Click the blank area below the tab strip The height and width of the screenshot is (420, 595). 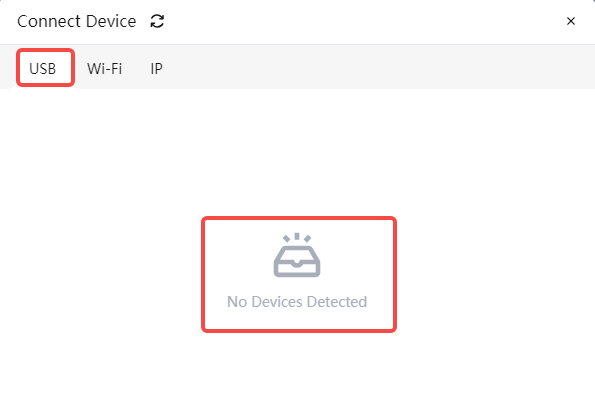point(298,152)
